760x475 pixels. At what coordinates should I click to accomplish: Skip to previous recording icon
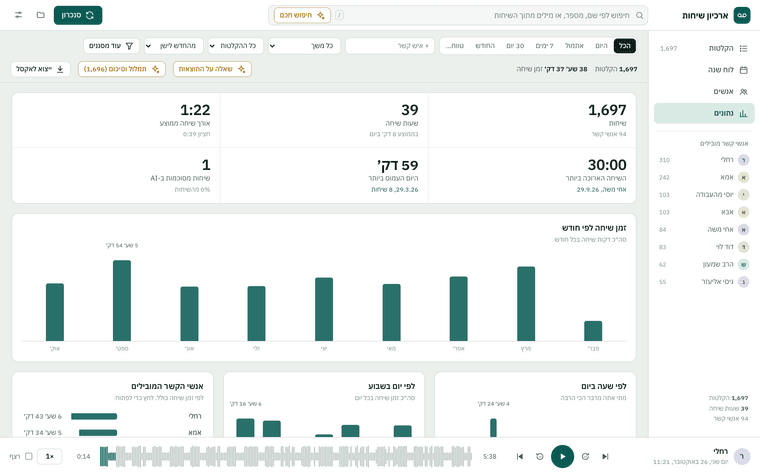520,457
